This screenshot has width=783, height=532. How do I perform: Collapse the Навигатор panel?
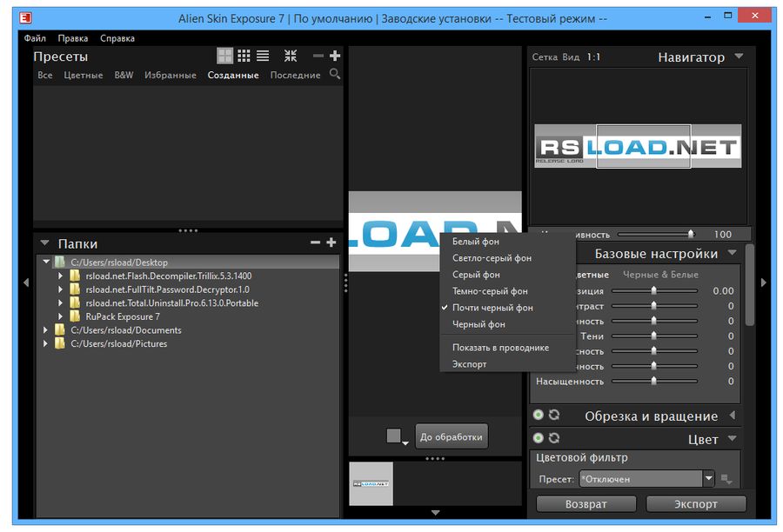tap(739, 57)
